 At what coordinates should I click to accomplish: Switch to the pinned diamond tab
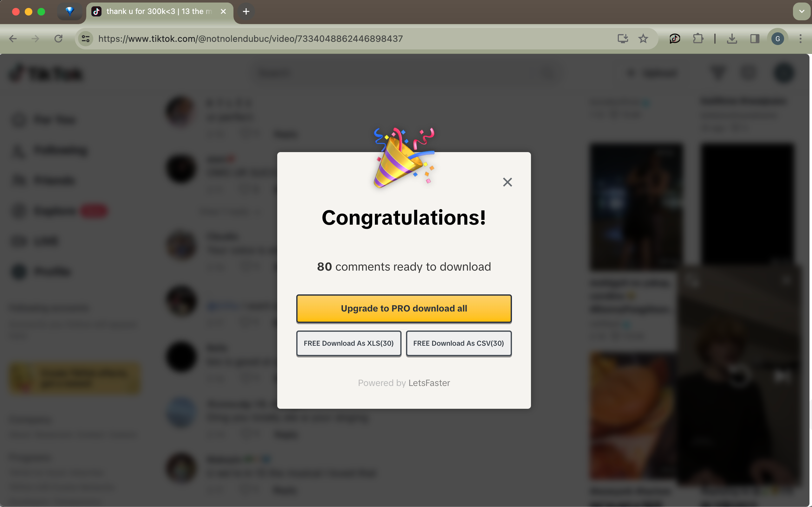coord(70,12)
